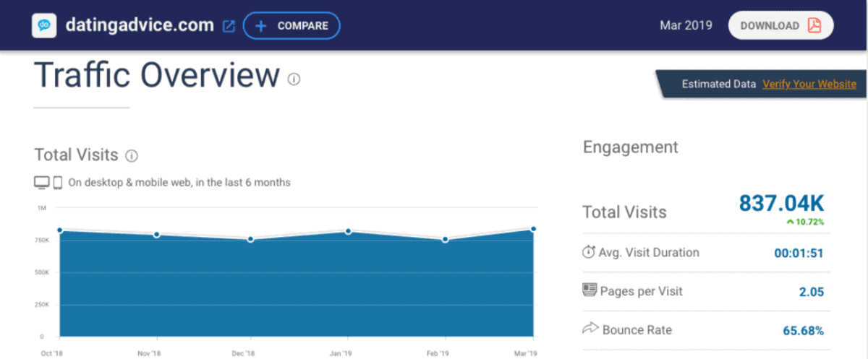Select the Nov '18 data point on chart
The width and height of the screenshot is (868, 359).
coord(156,235)
